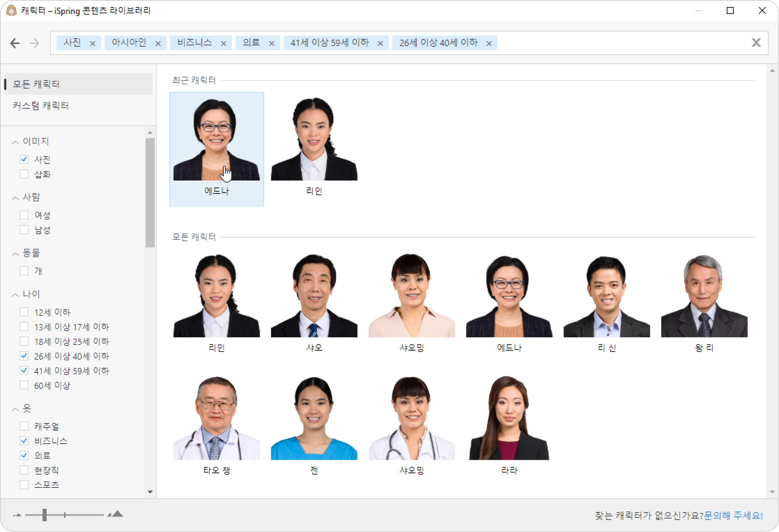Click the large thumbnail size icon
The image size is (779, 532).
click(116, 514)
